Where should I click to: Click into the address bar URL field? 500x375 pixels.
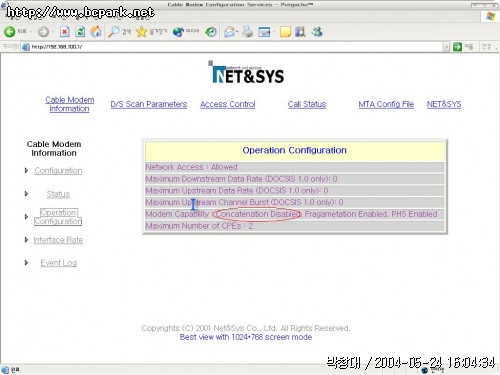233,47
